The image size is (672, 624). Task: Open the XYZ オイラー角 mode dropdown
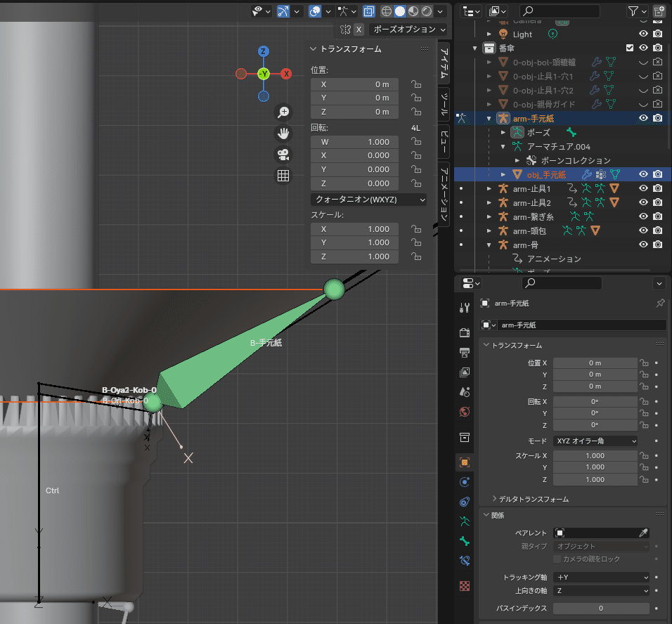(595, 441)
